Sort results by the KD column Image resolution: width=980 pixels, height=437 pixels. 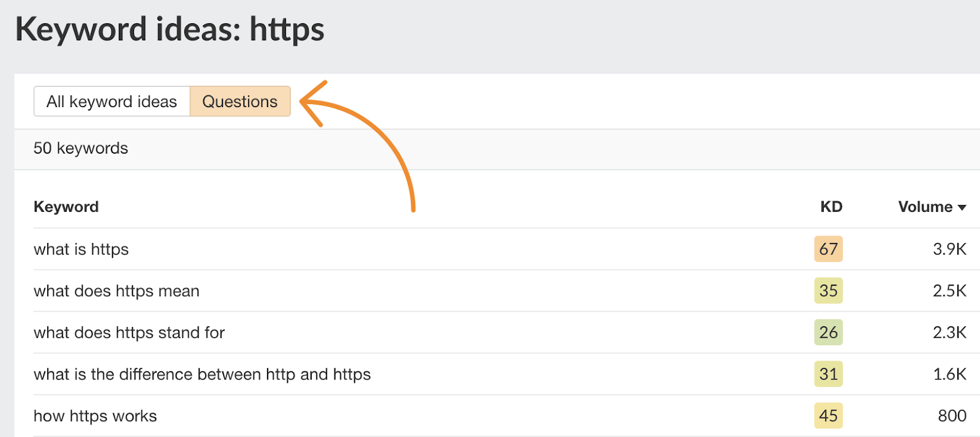click(x=831, y=207)
